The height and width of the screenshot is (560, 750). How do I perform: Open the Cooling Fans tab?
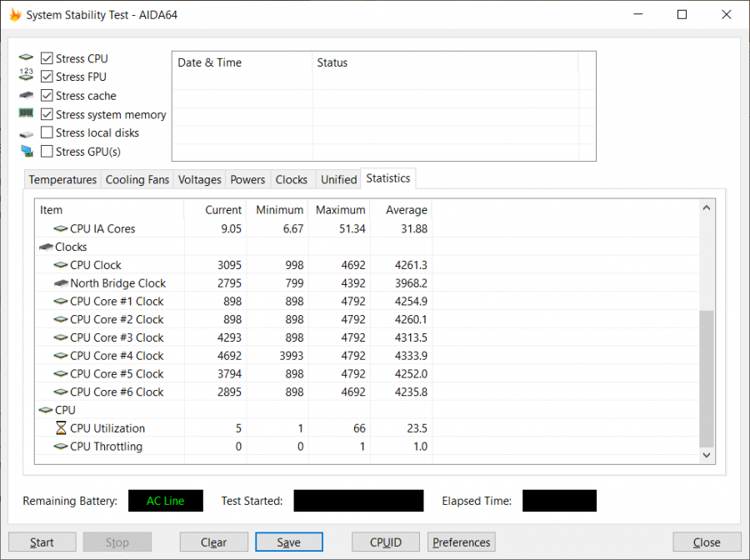tap(137, 180)
